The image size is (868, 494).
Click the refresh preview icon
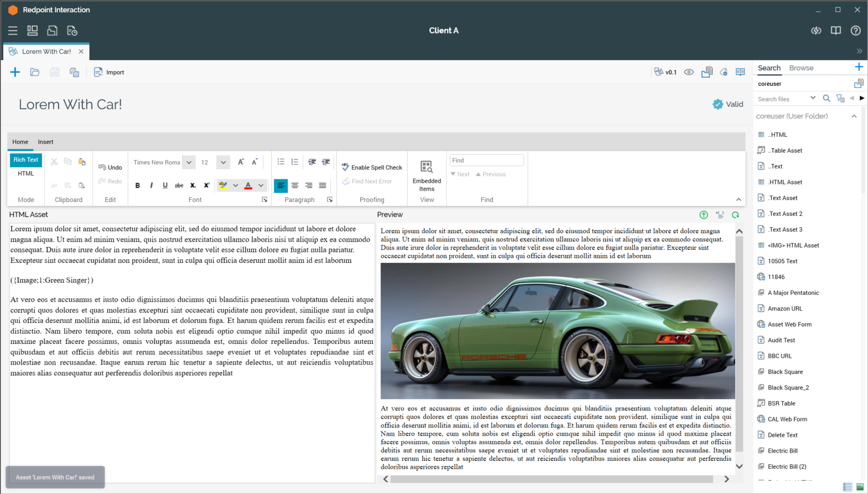(735, 215)
